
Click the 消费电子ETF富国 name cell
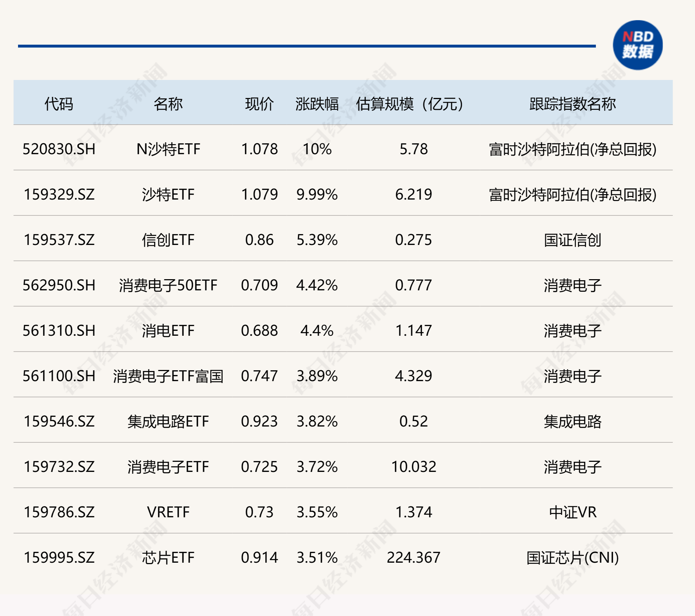pos(168,376)
